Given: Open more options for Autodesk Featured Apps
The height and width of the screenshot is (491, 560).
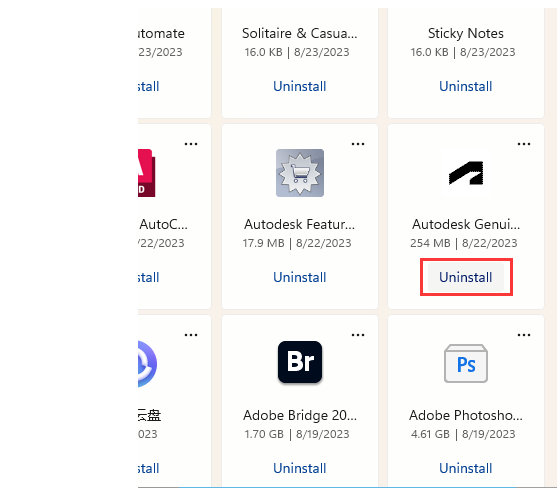Looking at the screenshot, I should (x=358, y=144).
